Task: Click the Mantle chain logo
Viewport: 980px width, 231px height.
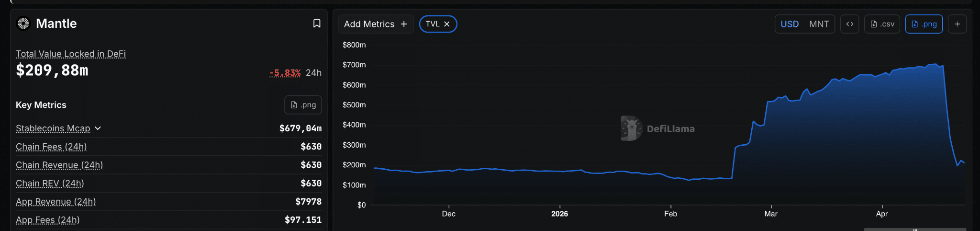Action: [23, 23]
